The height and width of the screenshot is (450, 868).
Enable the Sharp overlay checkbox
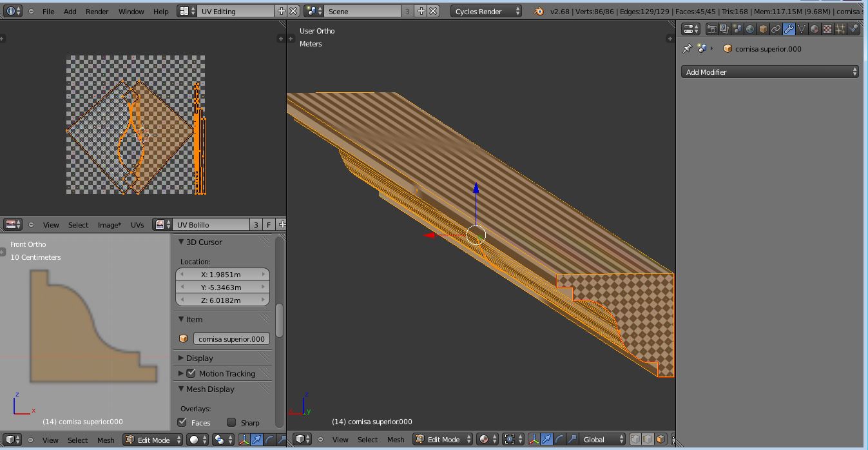pos(231,422)
